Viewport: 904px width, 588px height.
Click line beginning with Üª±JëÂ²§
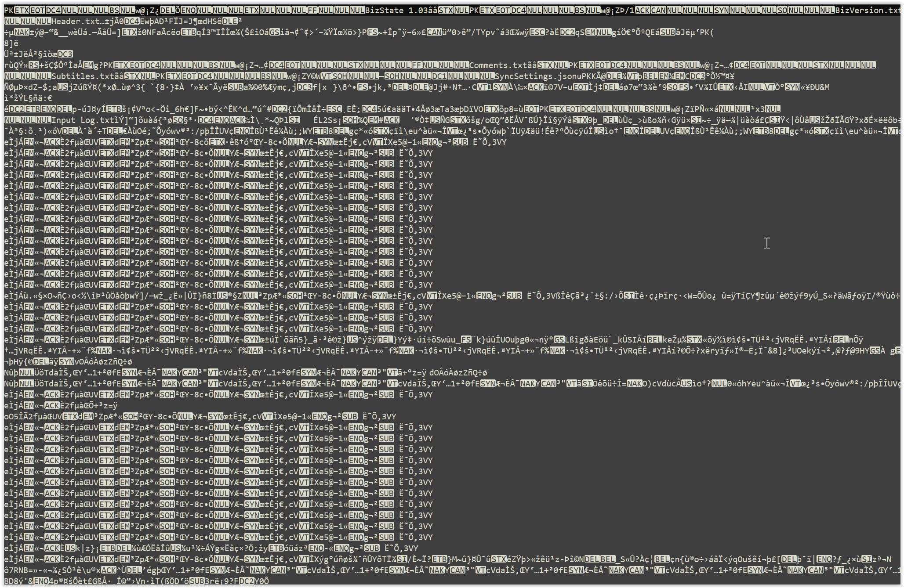point(39,54)
